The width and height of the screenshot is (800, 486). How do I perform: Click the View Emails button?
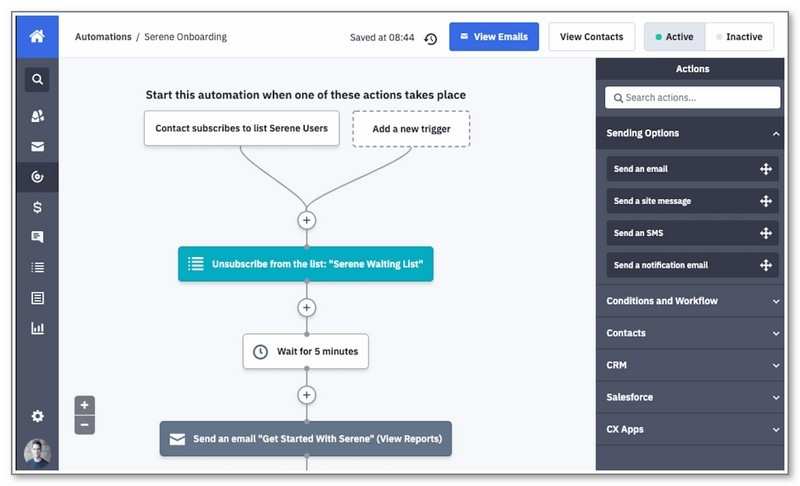pos(494,37)
